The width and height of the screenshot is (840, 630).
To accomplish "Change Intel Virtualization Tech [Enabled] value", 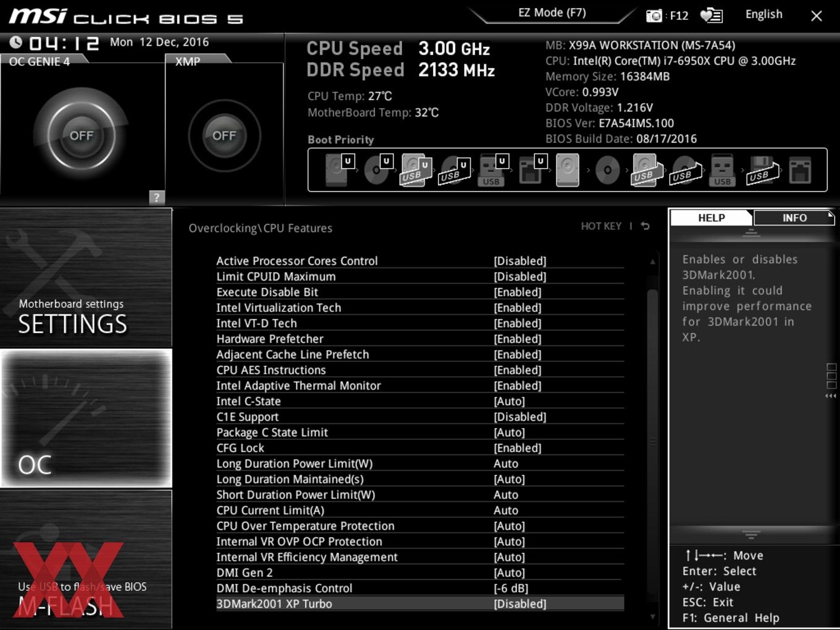I will coord(518,308).
